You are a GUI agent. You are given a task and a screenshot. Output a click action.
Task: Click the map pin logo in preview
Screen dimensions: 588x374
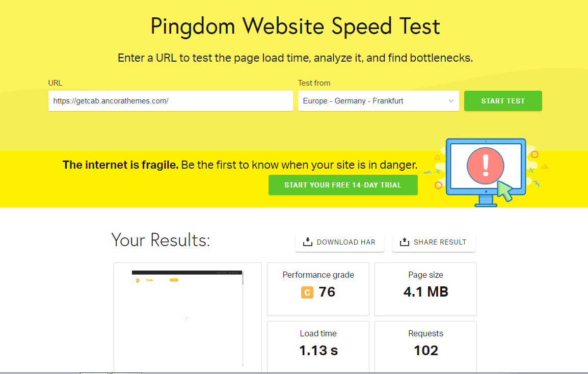[x=138, y=281]
